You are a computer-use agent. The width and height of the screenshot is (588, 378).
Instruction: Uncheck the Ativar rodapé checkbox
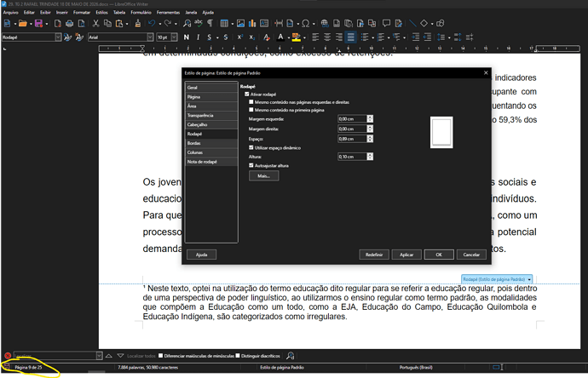coord(247,94)
